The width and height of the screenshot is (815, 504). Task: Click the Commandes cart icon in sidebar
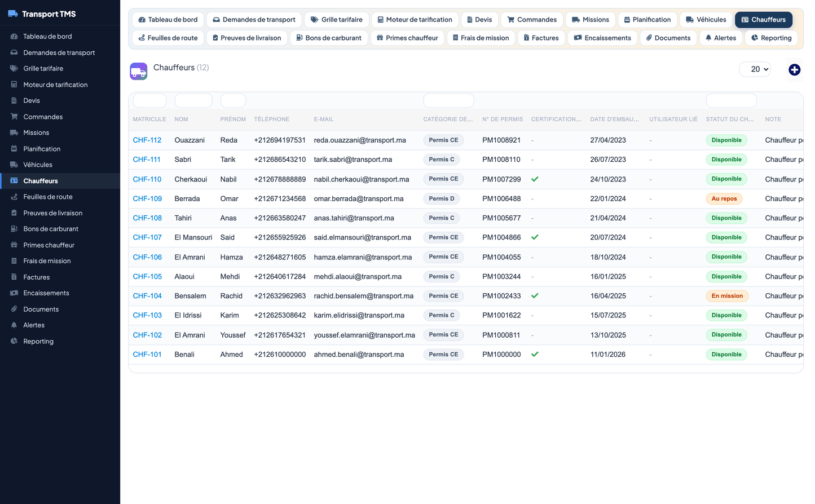[14, 117]
